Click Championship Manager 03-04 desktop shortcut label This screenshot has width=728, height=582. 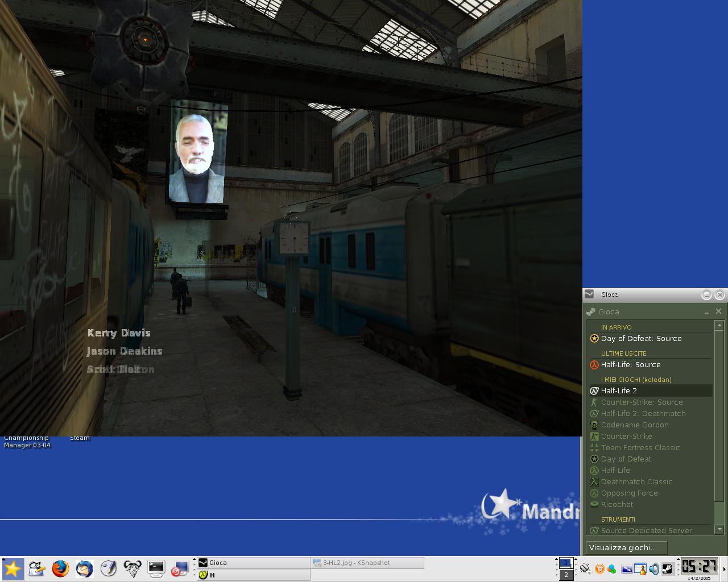point(27,441)
